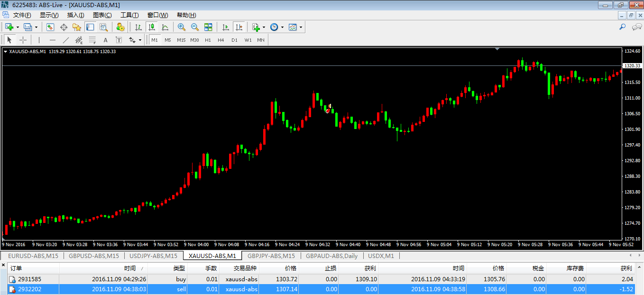Open the Periods clock icon
Screen dimensions: 644x295
(x=274, y=27)
